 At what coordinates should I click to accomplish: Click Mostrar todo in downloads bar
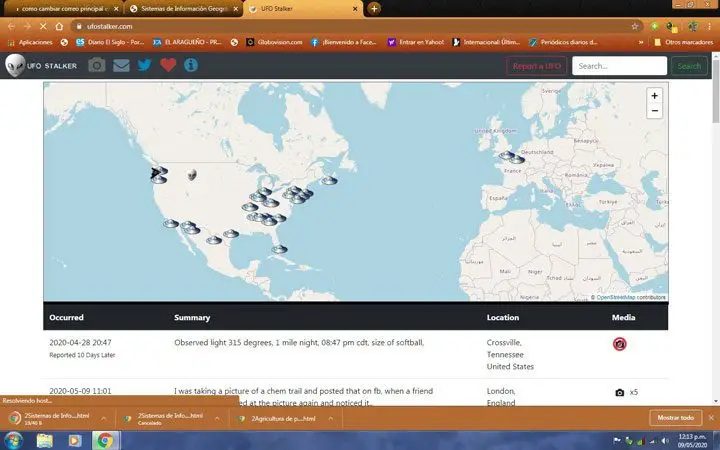pyautogui.click(x=677, y=417)
